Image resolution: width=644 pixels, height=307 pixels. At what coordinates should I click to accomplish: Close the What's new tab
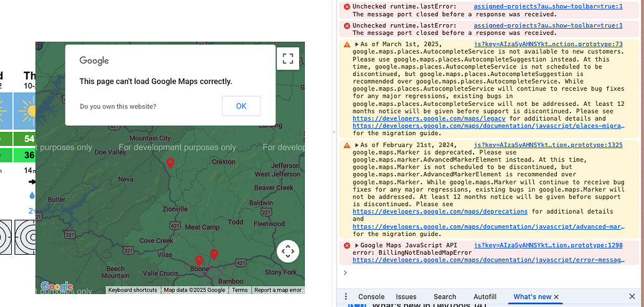[556, 297]
